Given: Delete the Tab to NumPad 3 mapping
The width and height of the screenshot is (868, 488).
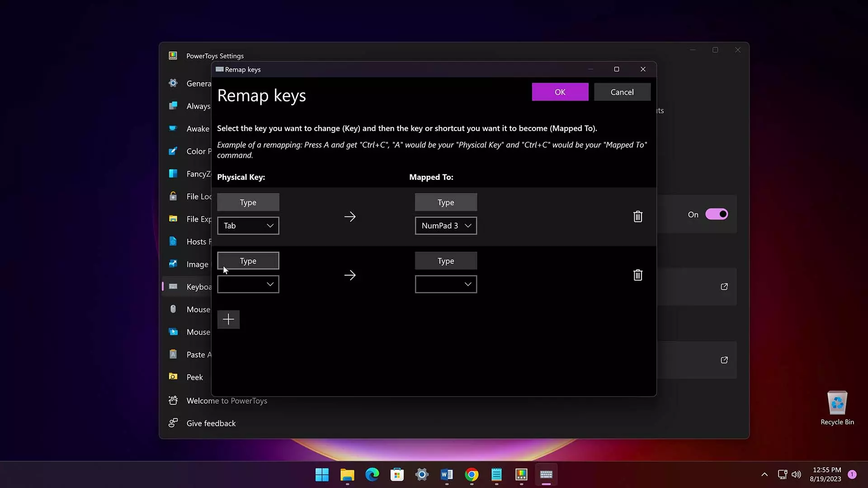Looking at the screenshot, I should click(x=637, y=216).
